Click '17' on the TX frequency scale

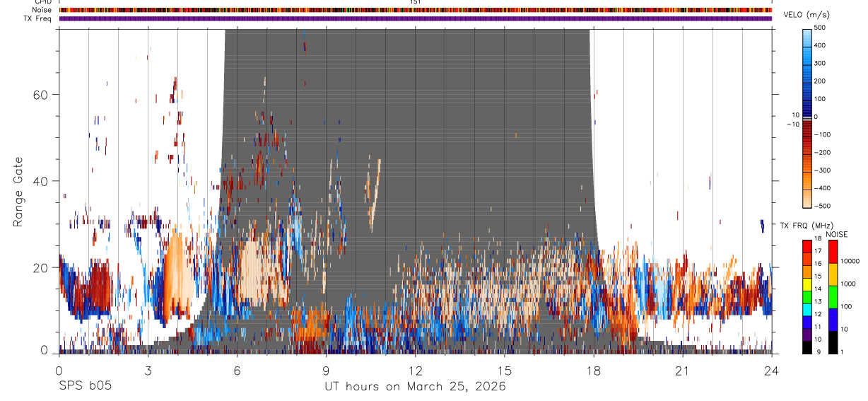[818, 251]
